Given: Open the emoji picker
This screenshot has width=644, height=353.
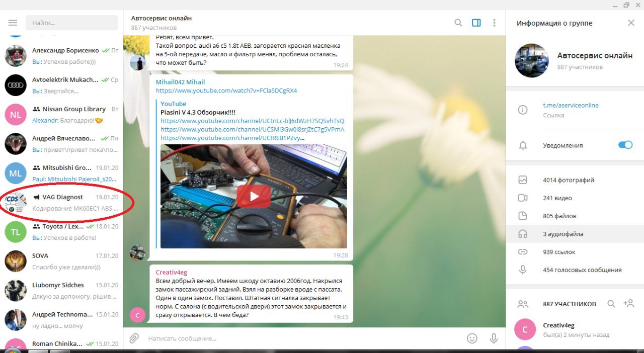Looking at the screenshot, I should coord(472,338).
